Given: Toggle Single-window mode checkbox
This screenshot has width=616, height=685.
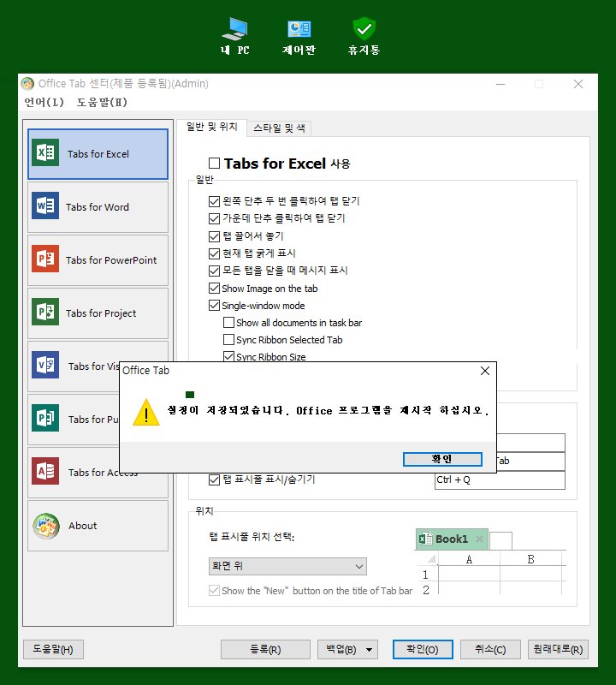Looking at the screenshot, I should click(214, 306).
